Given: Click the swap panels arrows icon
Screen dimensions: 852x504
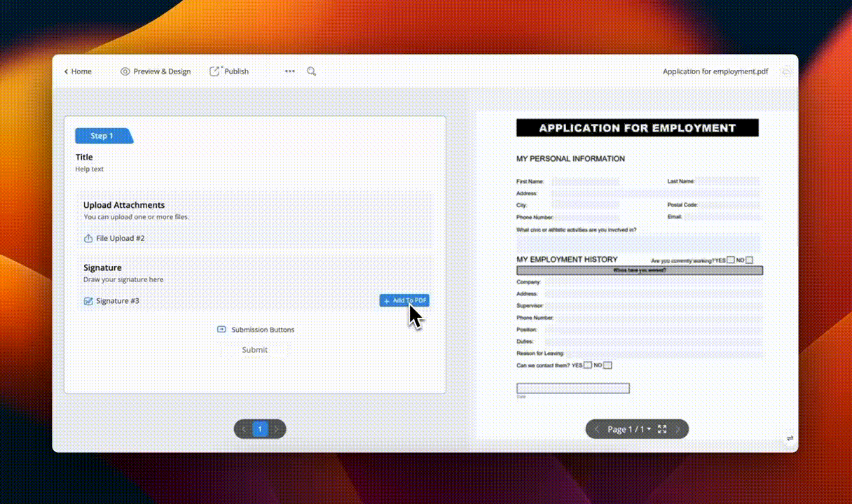Looking at the screenshot, I should (x=790, y=438).
